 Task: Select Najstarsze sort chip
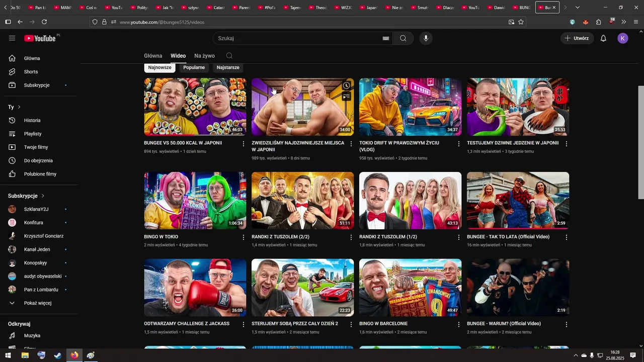[228, 67]
